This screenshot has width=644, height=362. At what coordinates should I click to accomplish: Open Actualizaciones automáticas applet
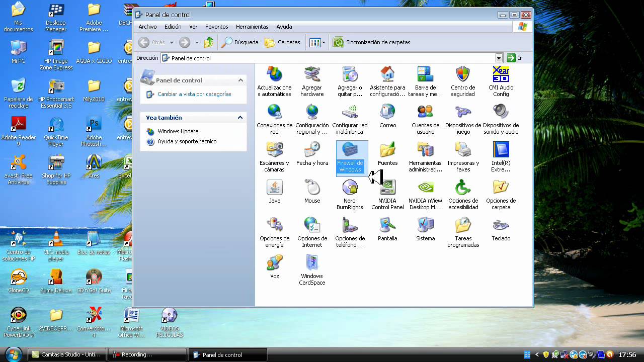coord(274,81)
